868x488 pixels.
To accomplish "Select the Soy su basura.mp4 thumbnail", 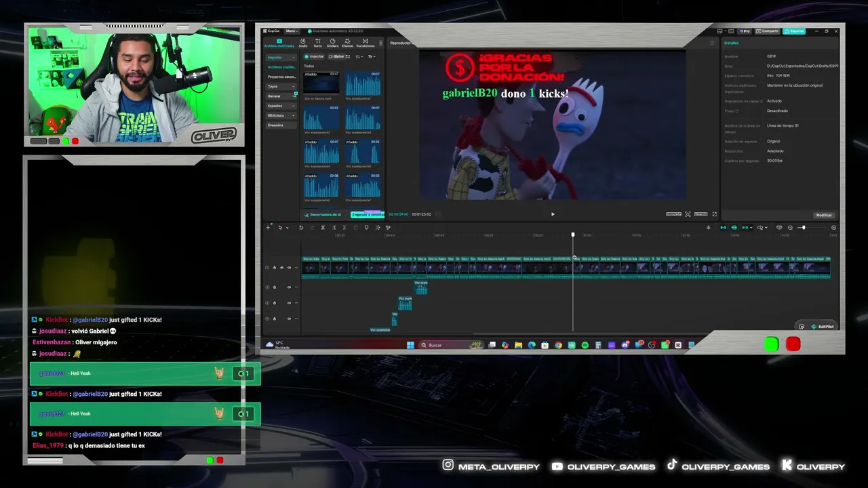I will click(x=321, y=83).
